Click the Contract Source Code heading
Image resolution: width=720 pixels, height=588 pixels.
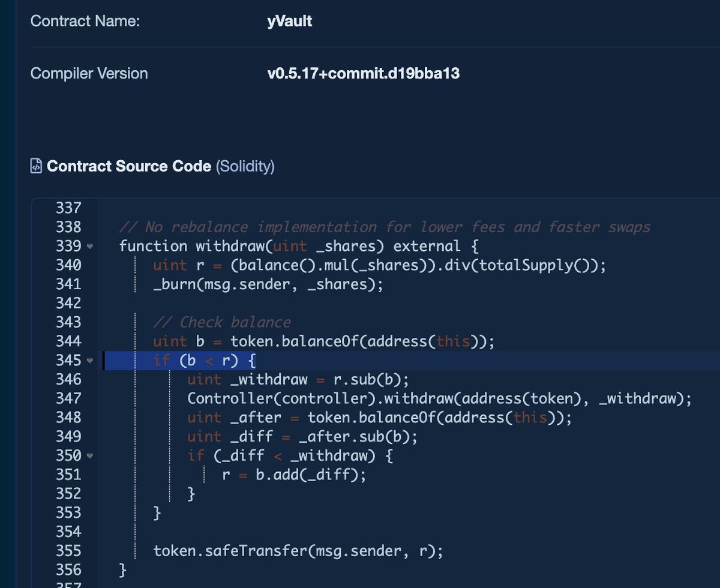129,166
